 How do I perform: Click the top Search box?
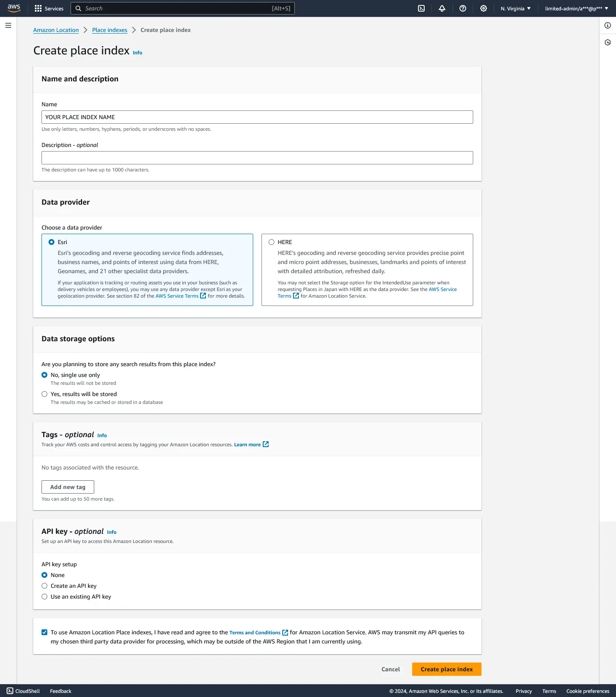coord(183,8)
